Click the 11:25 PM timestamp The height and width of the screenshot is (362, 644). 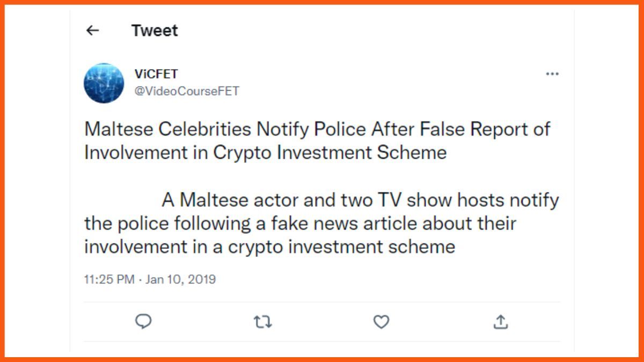[109, 279]
